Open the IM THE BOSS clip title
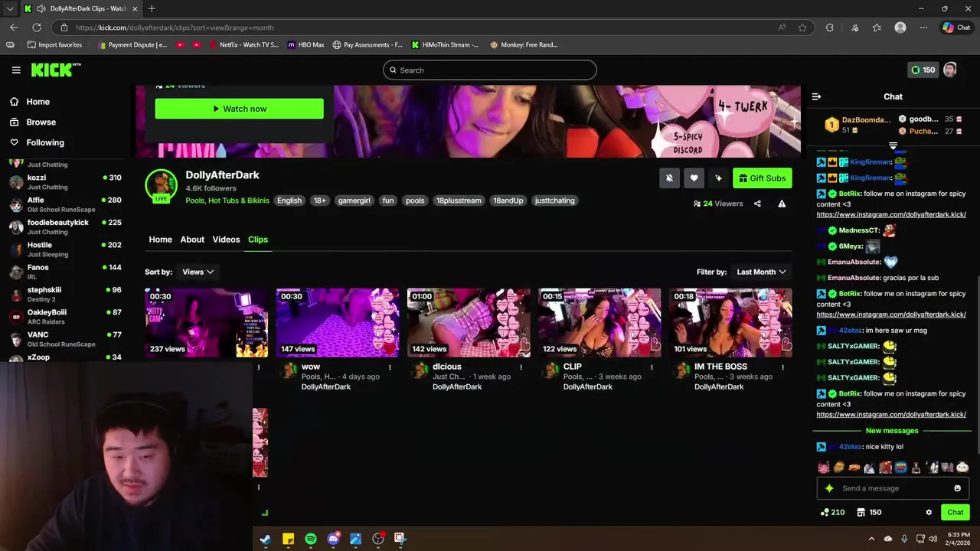 pos(720,367)
